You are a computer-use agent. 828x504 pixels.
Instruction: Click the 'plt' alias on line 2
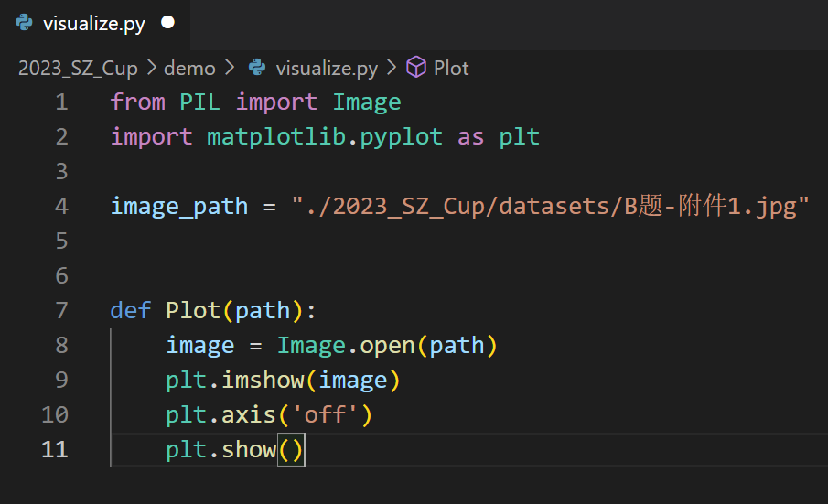(520, 136)
